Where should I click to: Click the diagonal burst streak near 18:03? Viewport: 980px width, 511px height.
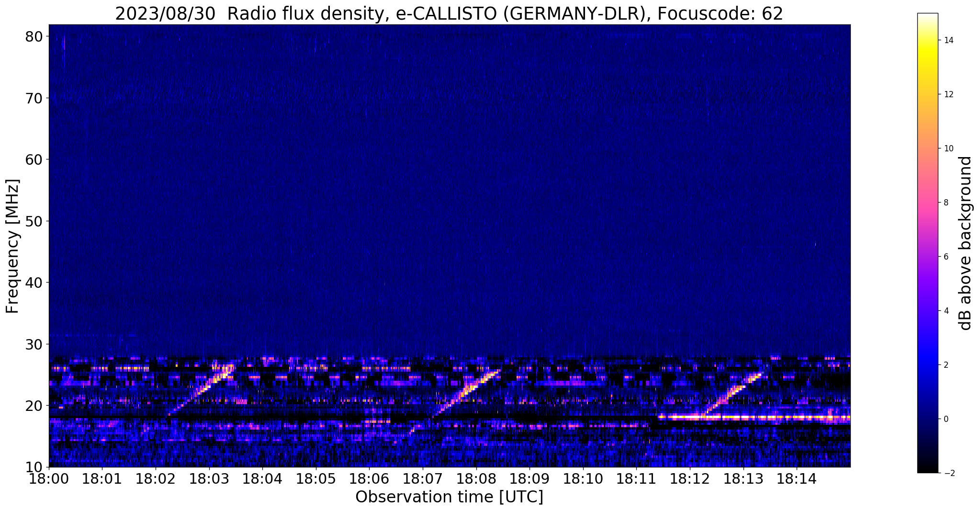pyautogui.click(x=201, y=390)
